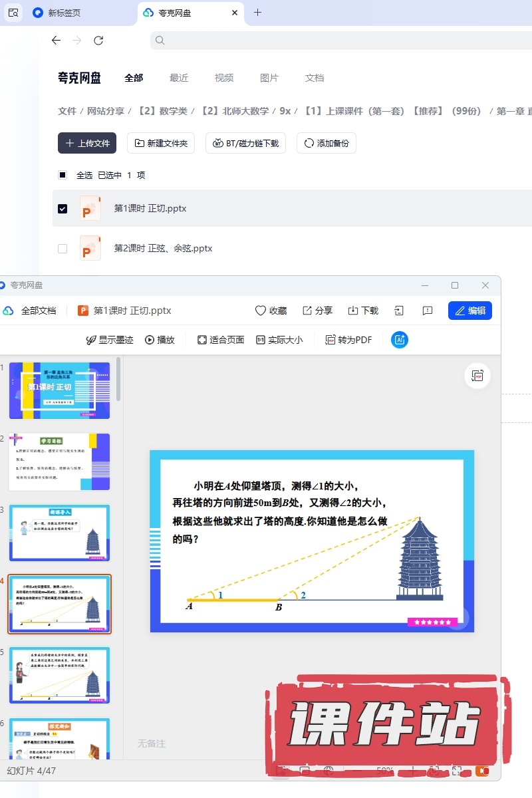Click the 9x breadcrumb folder
This screenshot has width=532, height=798.
pos(285,111)
